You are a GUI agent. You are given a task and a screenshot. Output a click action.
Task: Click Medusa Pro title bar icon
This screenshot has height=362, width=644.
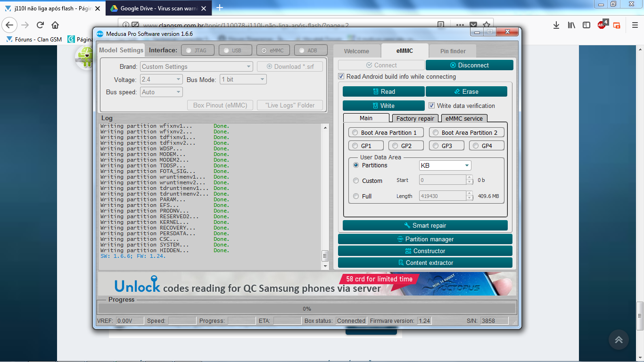[100, 33]
